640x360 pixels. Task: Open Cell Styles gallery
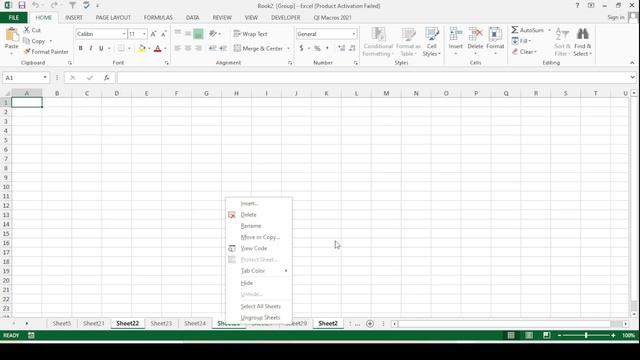click(431, 42)
